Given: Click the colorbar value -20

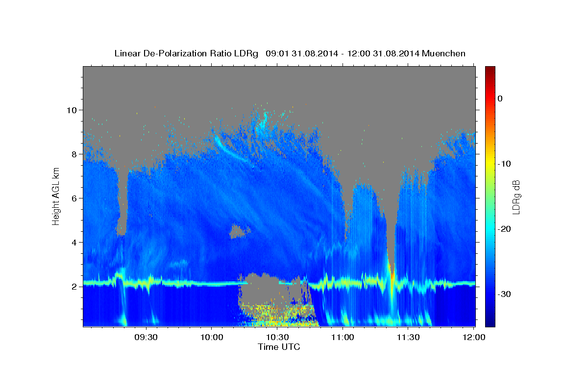Looking at the screenshot, I should pyautogui.click(x=504, y=229).
